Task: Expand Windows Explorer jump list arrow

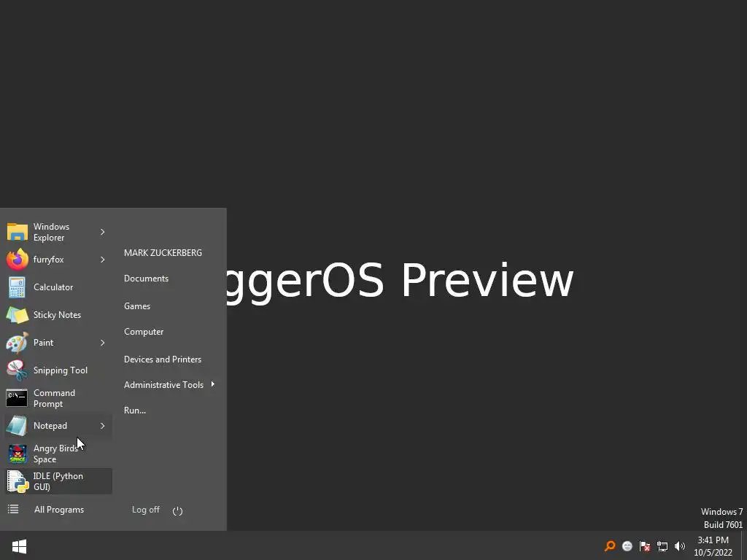Action: (x=102, y=232)
